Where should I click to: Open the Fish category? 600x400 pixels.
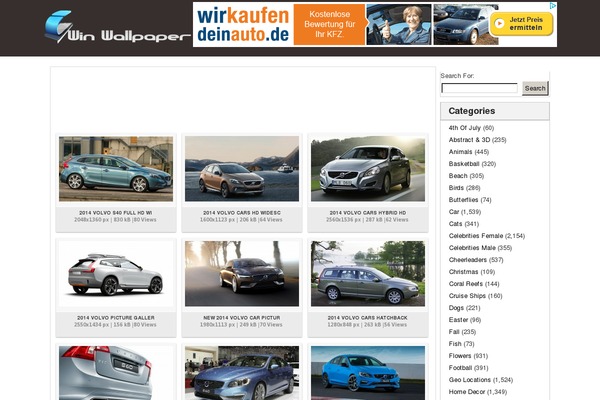point(455,344)
